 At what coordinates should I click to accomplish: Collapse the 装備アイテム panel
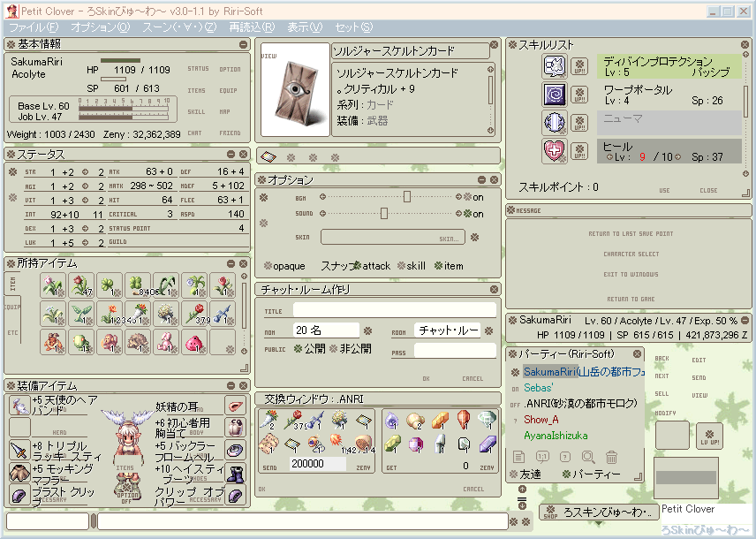pos(231,385)
